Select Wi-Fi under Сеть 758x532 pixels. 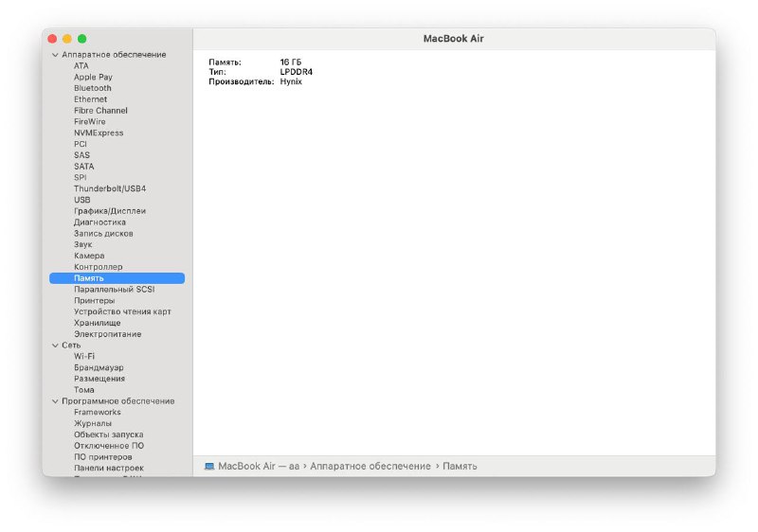click(x=84, y=356)
